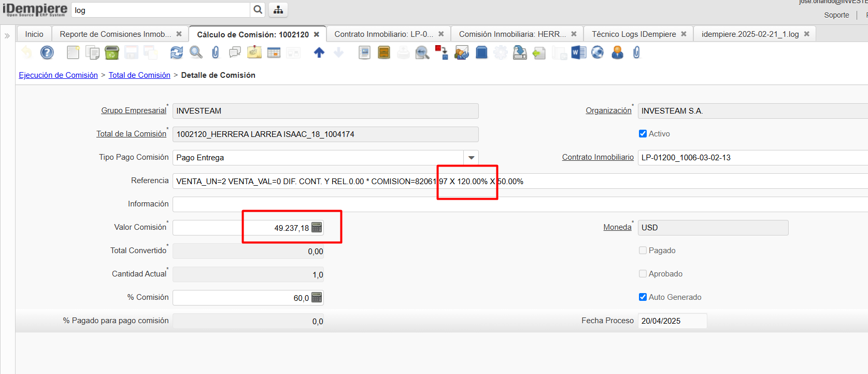Click the Help question mark icon
This screenshot has height=374, width=868.
pyautogui.click(x=47, y=52)
